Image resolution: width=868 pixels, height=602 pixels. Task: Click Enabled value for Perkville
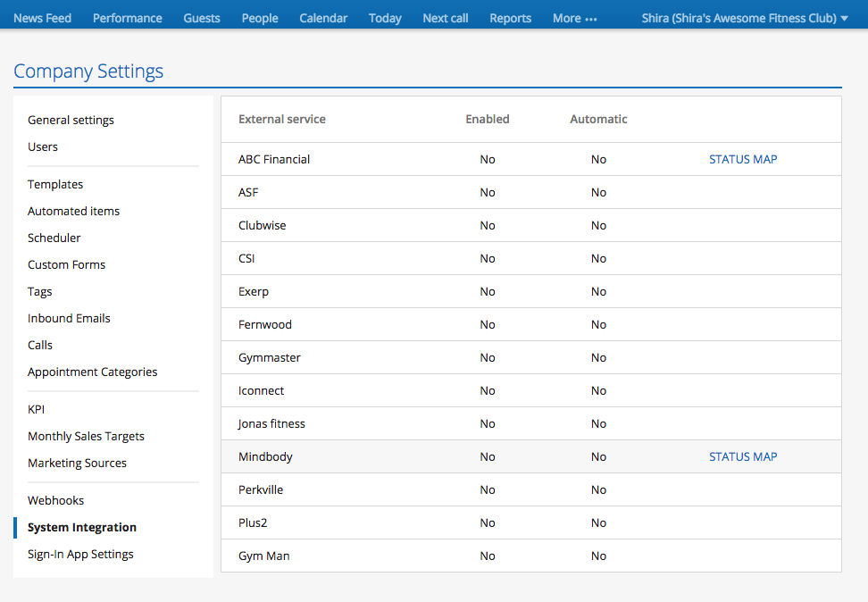click(x=488, y=489)
